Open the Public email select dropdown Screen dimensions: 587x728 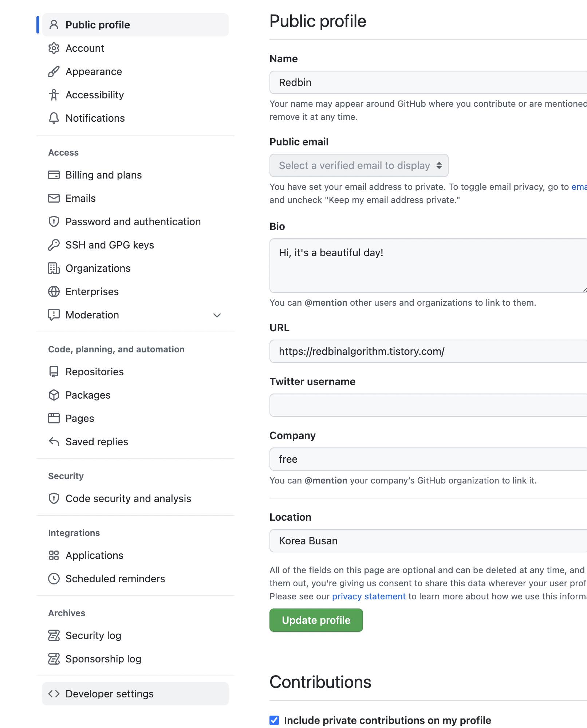359,165
